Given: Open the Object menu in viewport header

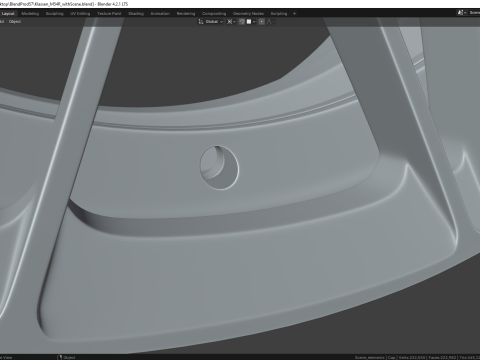Looking at the screenshot, I should 15,22.
